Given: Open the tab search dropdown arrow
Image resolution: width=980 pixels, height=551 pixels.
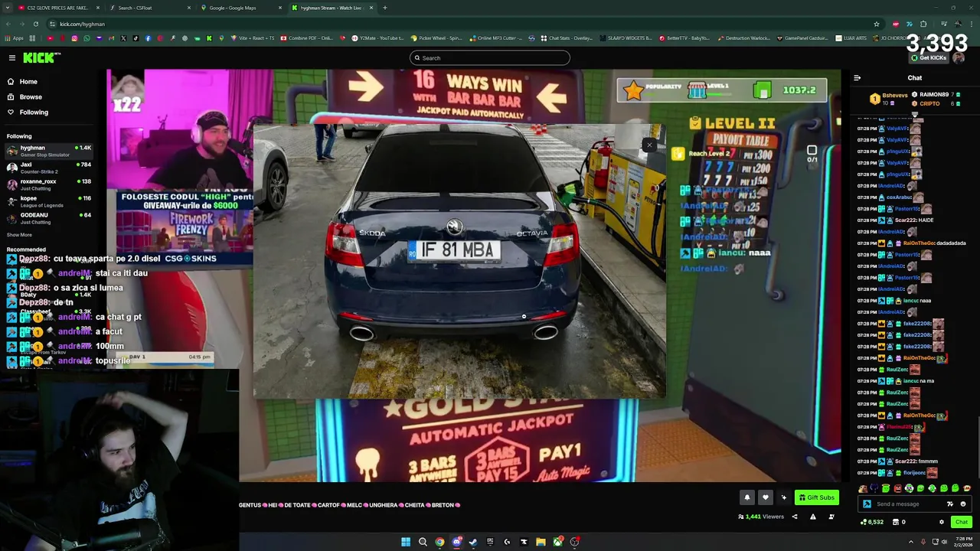Looking at the screenshot, I should tap(7, 8).
